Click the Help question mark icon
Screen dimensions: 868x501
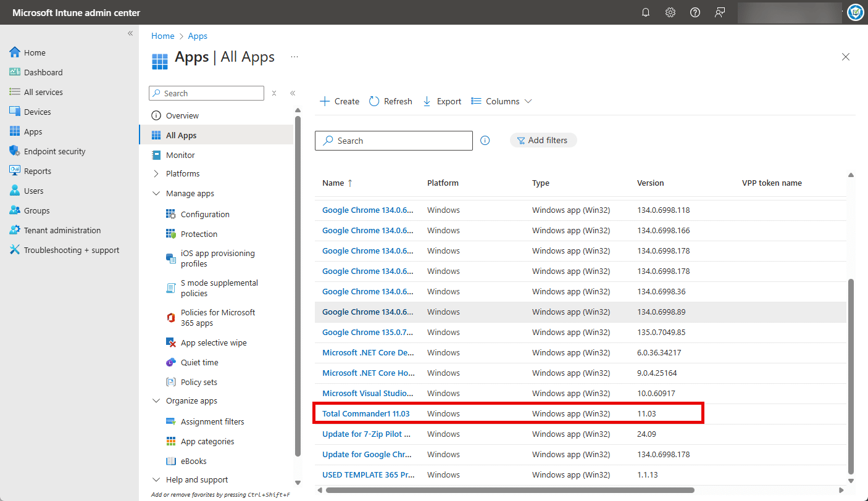coord(695,12)
